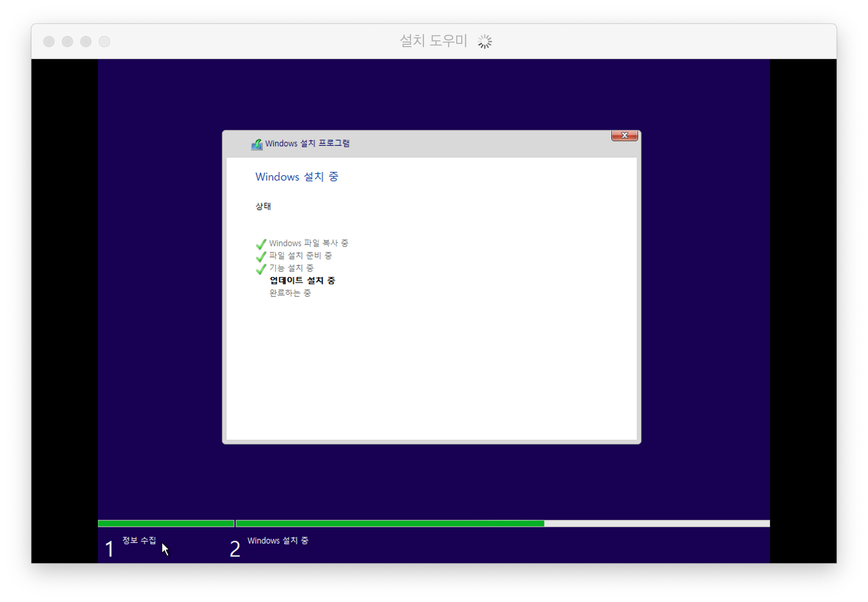Click the 완료하는 중 status line

point(290,293)
